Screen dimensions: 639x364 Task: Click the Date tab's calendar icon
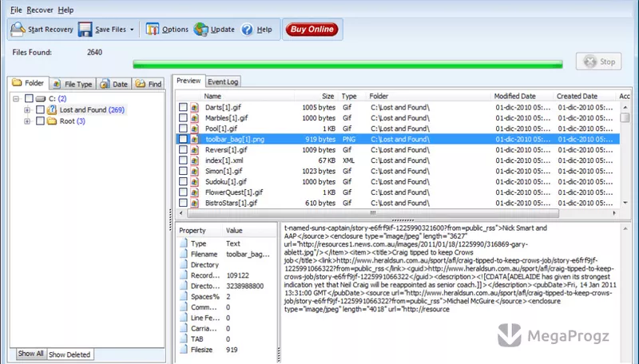click(x=105, y=84)
